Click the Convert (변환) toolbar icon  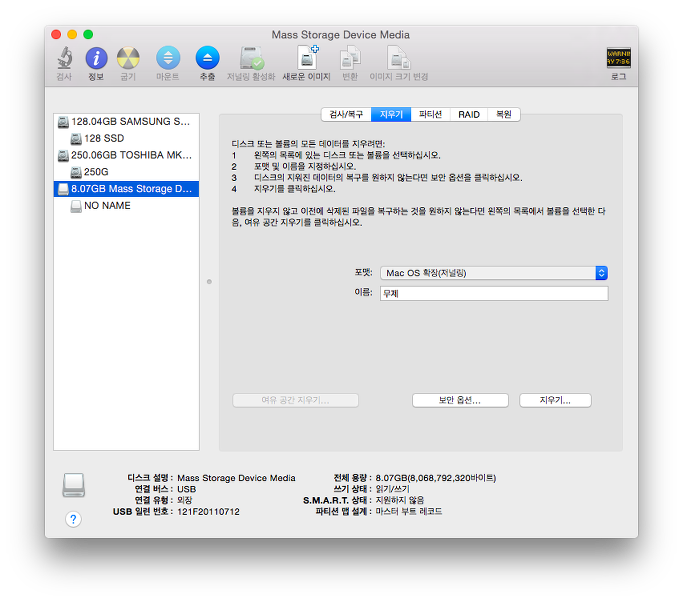click(350, 58)
